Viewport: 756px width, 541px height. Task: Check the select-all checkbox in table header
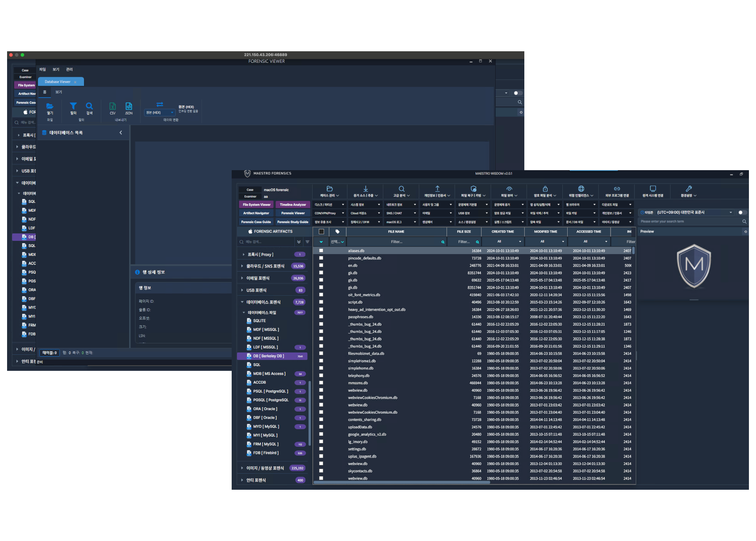321,232
